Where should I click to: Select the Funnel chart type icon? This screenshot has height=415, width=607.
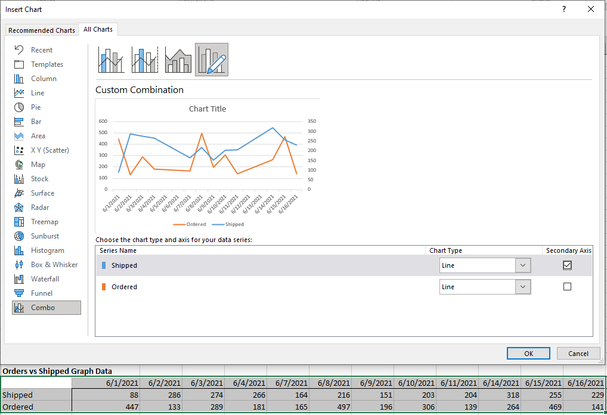pyautogui.click(x=19, y=293)
